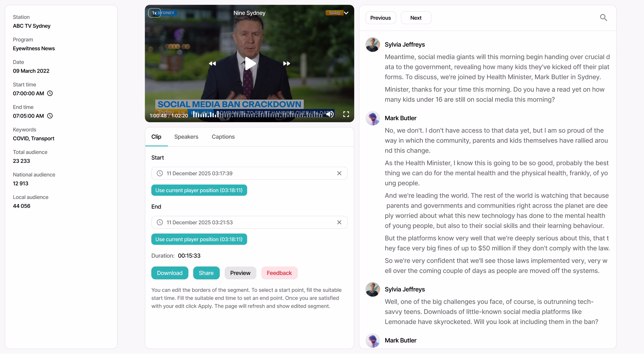Switch to the Clip tab
The height and width of the screenshot is (354, 644).
pos(156,137)
